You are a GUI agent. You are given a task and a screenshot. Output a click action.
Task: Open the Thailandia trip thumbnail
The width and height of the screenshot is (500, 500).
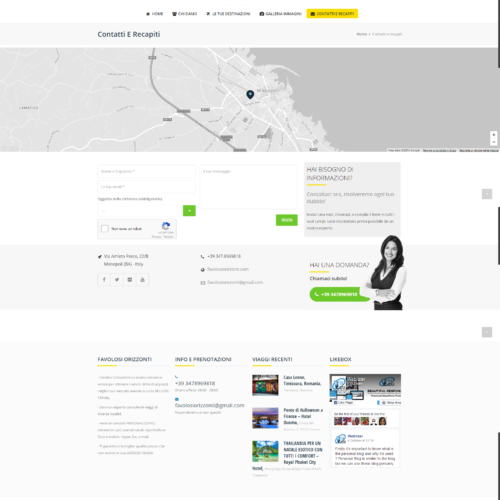pos(265,451)
